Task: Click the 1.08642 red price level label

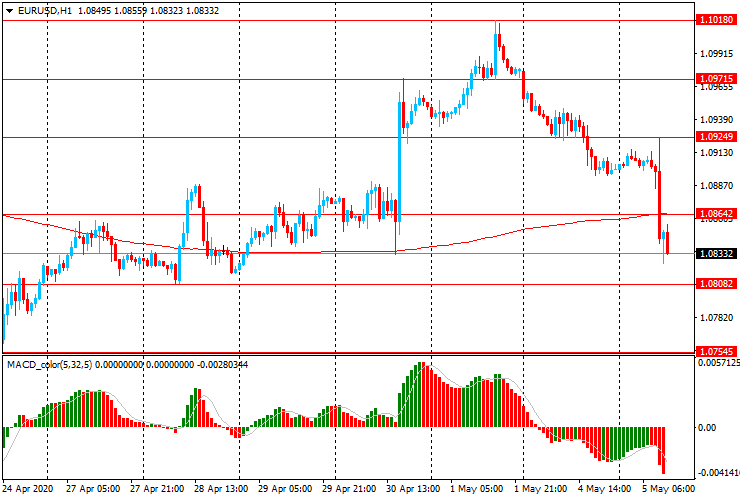Action: pyautogui.click(x=716, y=214)
